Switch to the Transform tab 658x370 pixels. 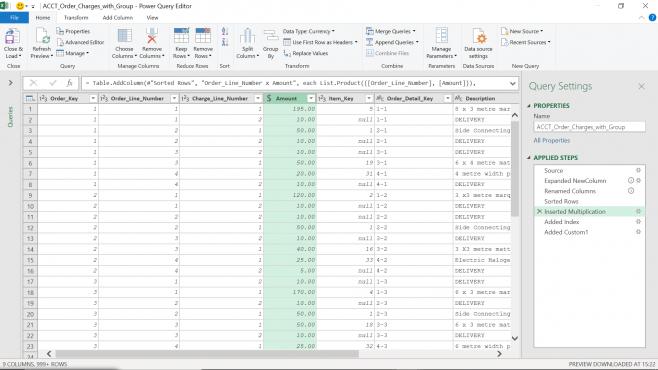point(76,18)
